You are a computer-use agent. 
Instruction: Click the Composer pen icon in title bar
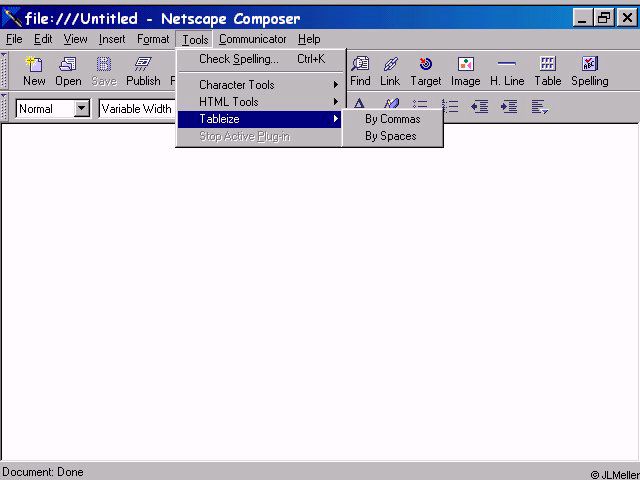pyautogui.click(x=12, y=18)
